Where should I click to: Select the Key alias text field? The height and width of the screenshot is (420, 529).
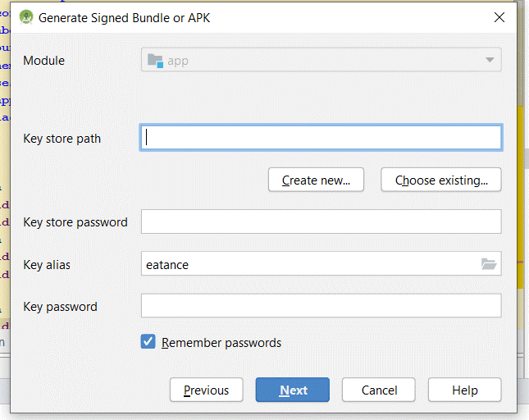point(308,264)
